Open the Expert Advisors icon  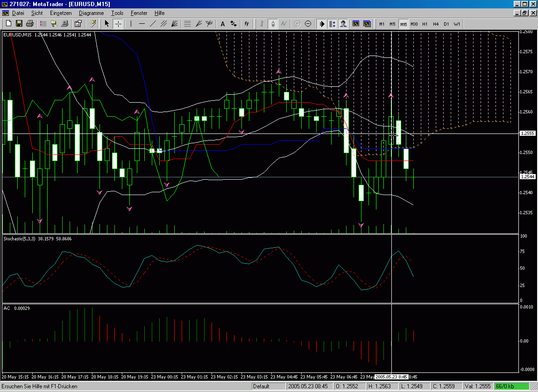point(343,24)
